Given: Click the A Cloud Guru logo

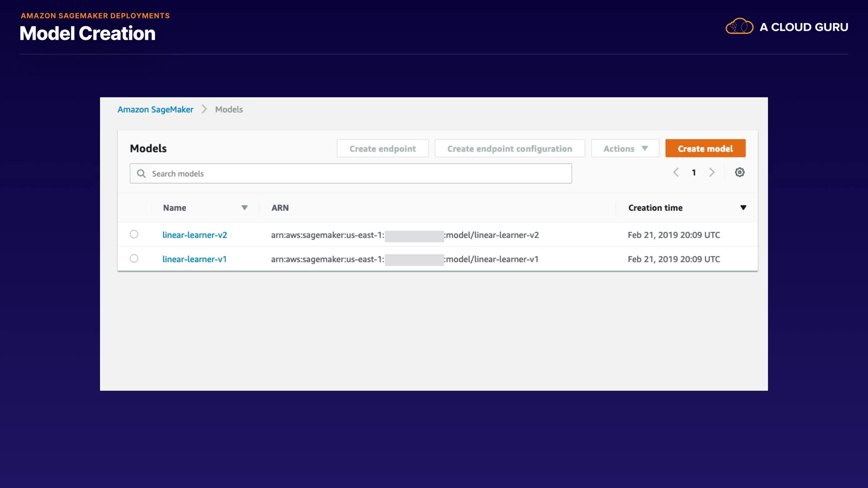Looking at the screenshot, I should pos(787,27).
